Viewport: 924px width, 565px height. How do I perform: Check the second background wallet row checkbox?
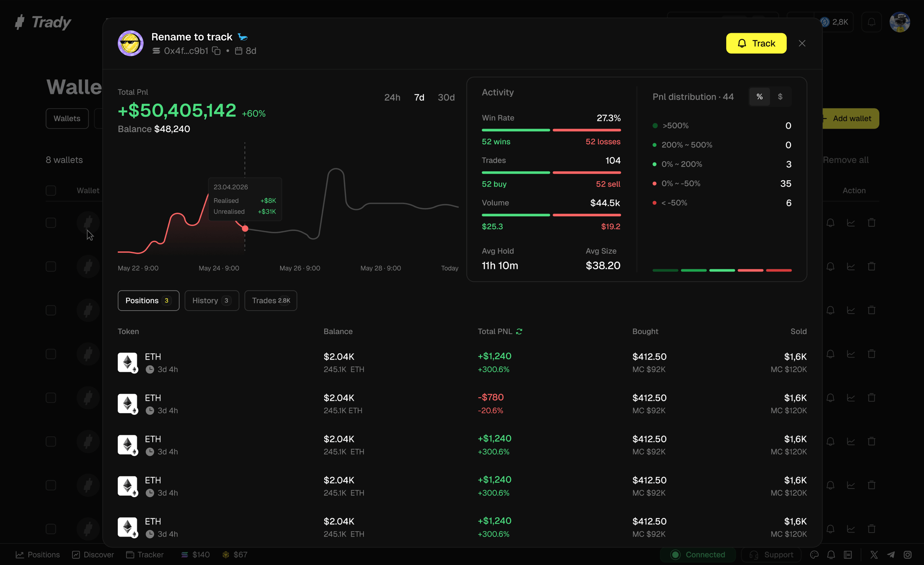tap(51, 266)
